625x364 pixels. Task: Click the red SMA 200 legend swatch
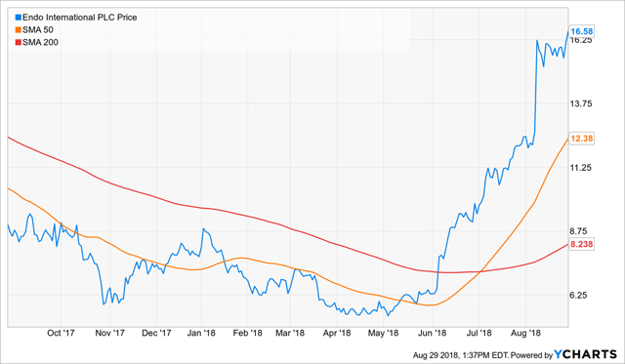pyautogui.click(x=18, y=42)
